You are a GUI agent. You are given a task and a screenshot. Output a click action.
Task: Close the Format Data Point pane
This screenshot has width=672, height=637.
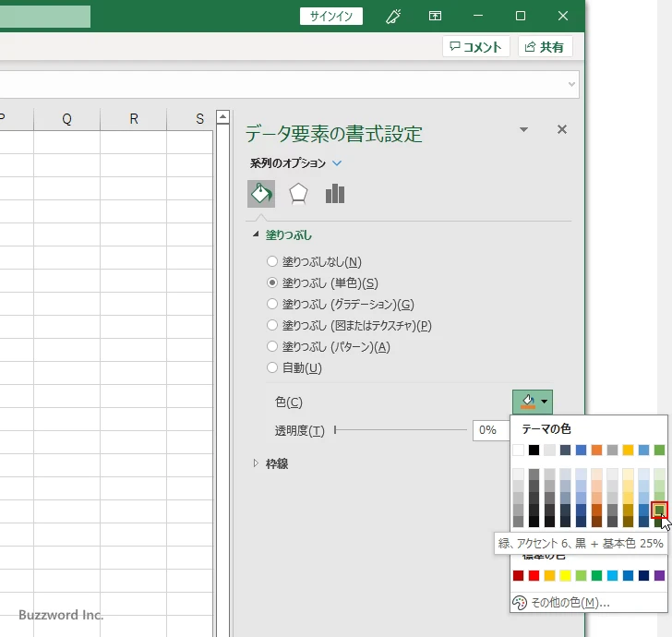pos(562,129)
